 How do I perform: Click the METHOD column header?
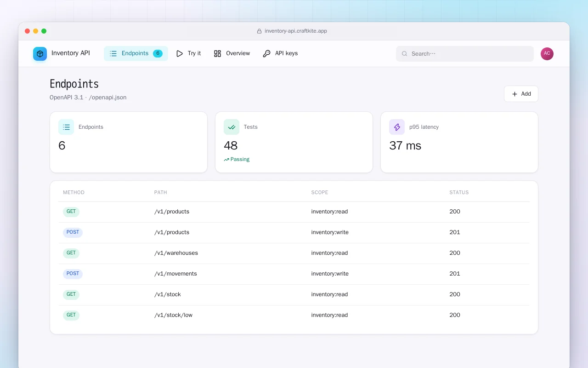point(73,192)
